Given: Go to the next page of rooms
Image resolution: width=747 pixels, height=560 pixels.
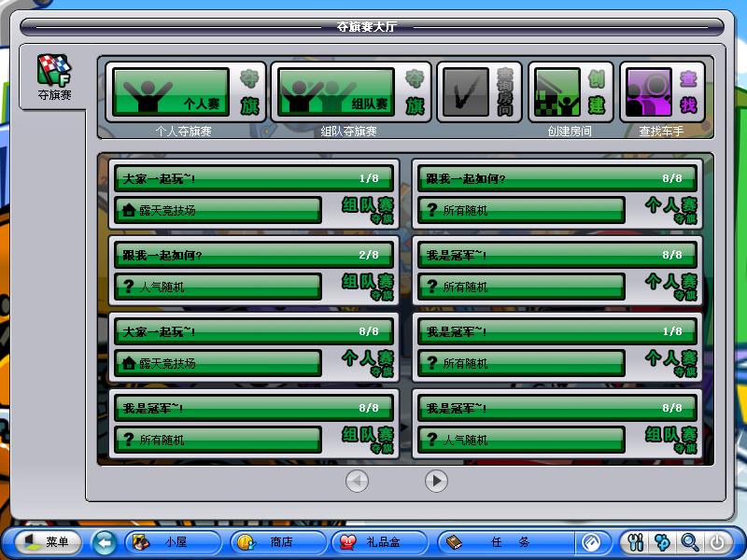Looking at the screenshot, I should 436,481.
